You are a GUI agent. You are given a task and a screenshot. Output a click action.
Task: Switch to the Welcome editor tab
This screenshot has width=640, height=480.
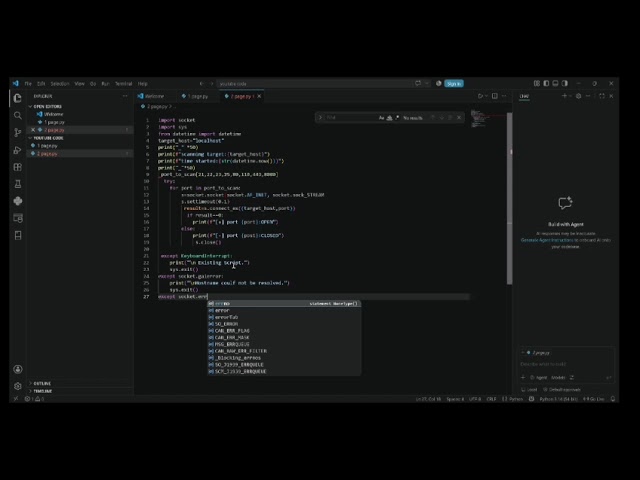(x=155, y=96)
